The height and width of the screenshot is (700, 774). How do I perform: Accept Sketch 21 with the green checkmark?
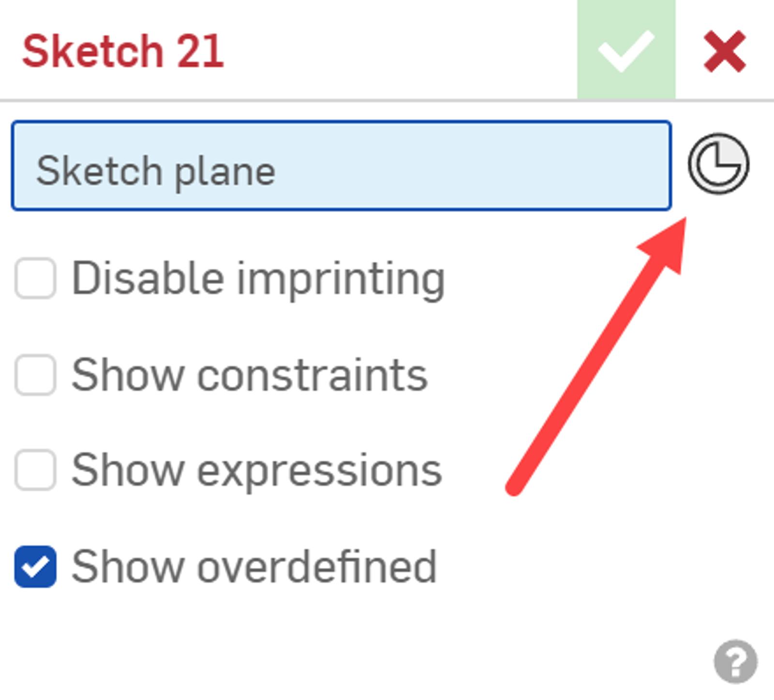point(625,50)
